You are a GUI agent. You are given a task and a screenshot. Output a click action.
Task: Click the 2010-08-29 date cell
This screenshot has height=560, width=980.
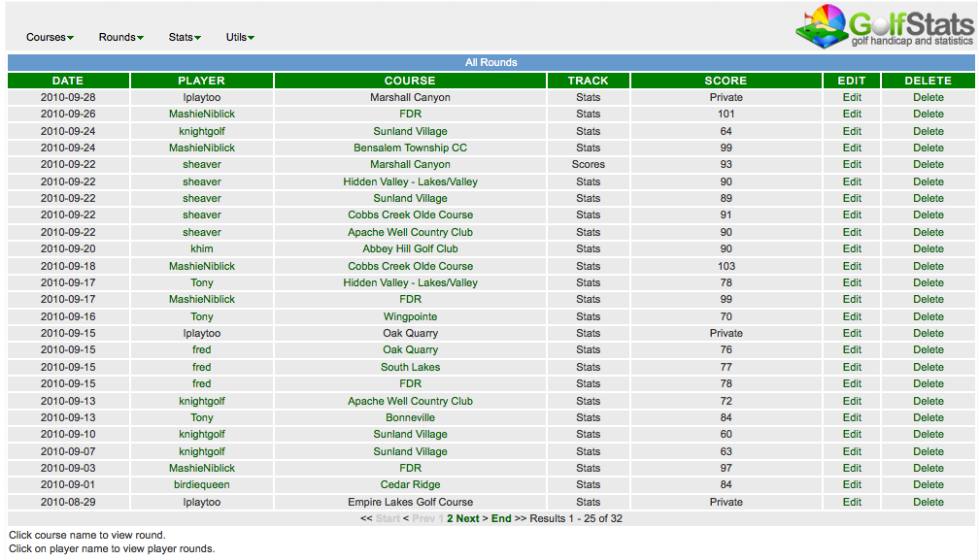(x=68, y=502)
